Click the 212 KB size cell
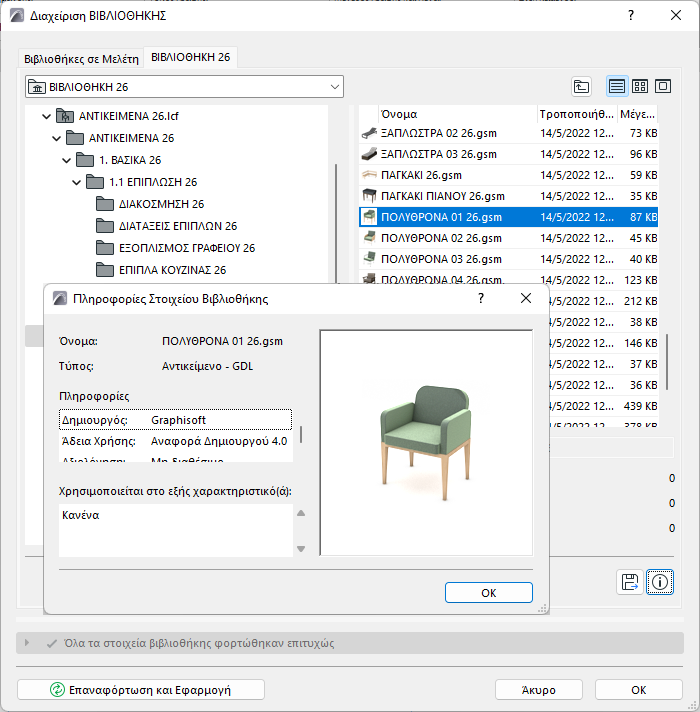Image resolution: width=700 pixels, height=712 pixels. tap(641, 301)
